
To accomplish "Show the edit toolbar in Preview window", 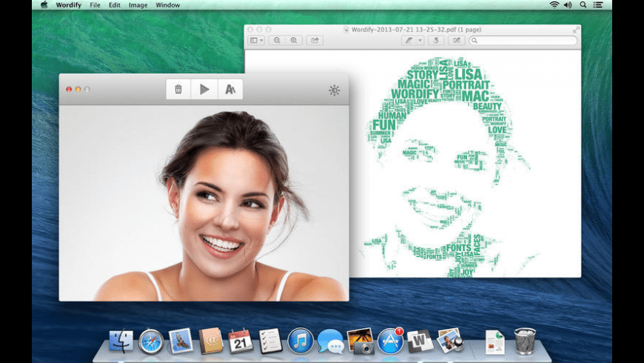I will [x=456, y=40].
